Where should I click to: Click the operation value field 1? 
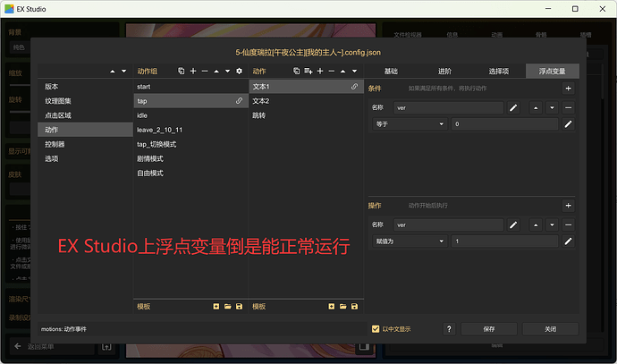point(505,241)
